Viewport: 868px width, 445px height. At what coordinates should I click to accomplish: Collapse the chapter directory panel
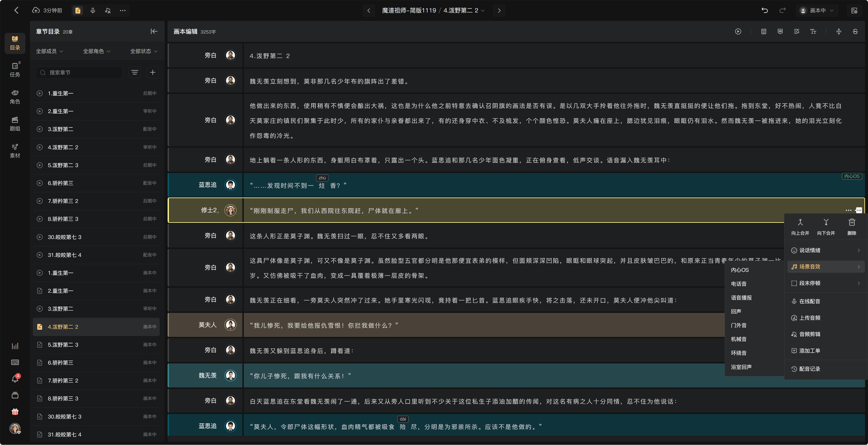154,31
